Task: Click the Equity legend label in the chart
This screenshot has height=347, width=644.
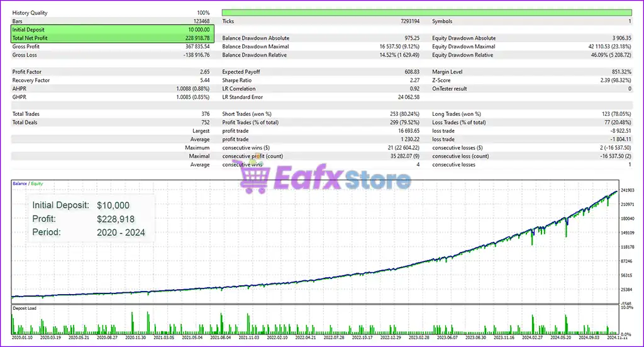Action: [x=37, y=183]
